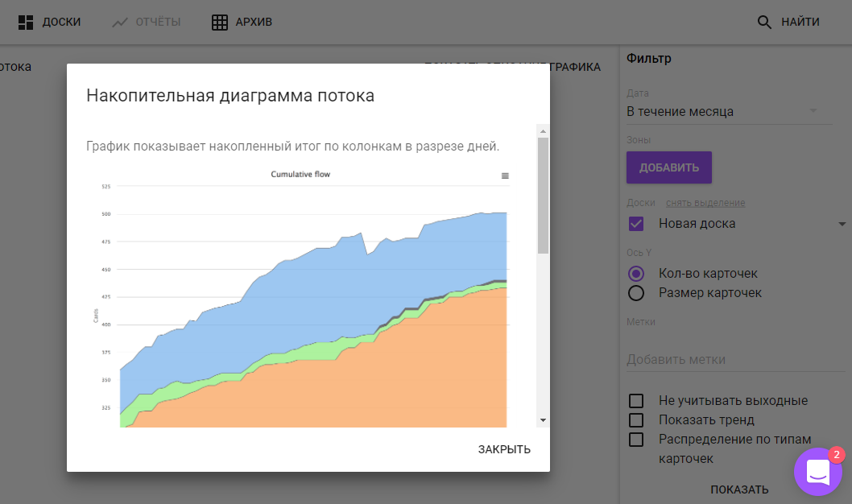The width and height of the screenshot is (852, 504).
Task: Click the search magnifier icon
Action: 764,23
